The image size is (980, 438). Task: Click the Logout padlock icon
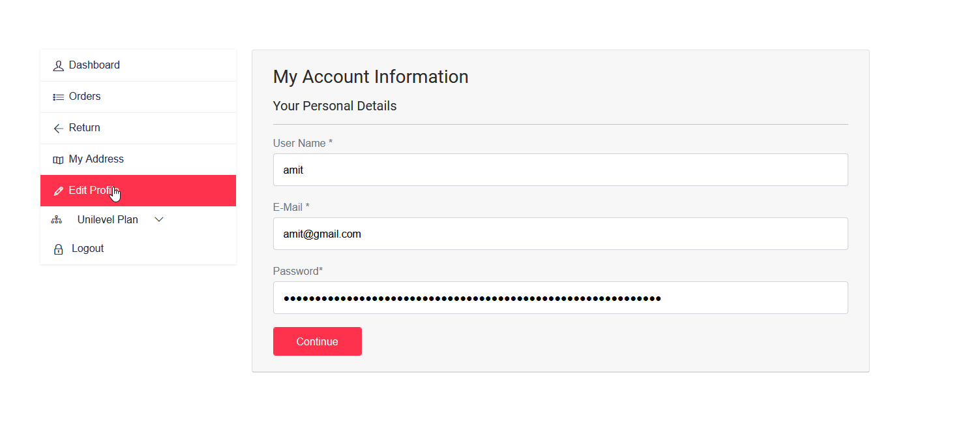coord(58,248)
